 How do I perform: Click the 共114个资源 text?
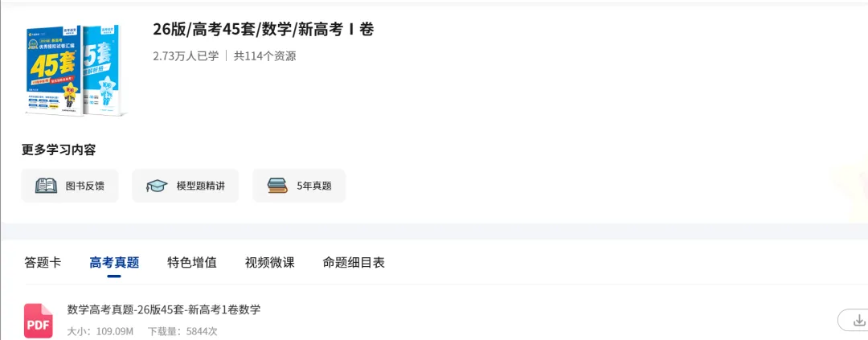[264, 56]
